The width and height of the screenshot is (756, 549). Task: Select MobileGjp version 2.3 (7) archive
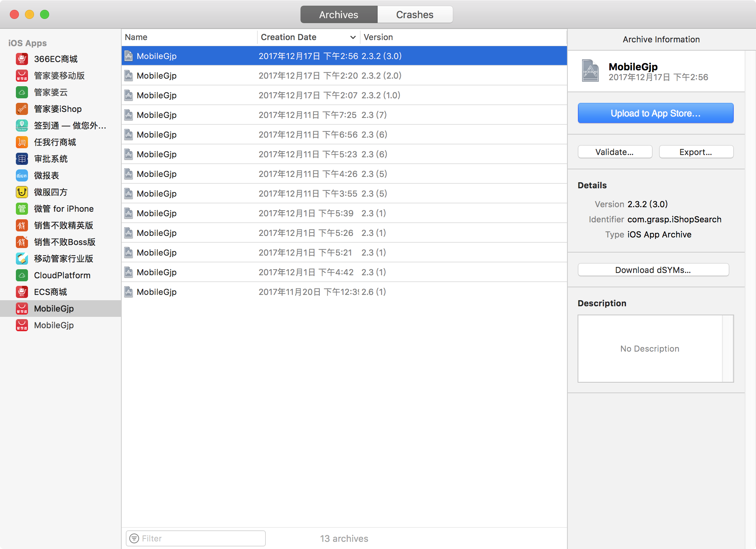pyautogui.click(x=343, y=115)
